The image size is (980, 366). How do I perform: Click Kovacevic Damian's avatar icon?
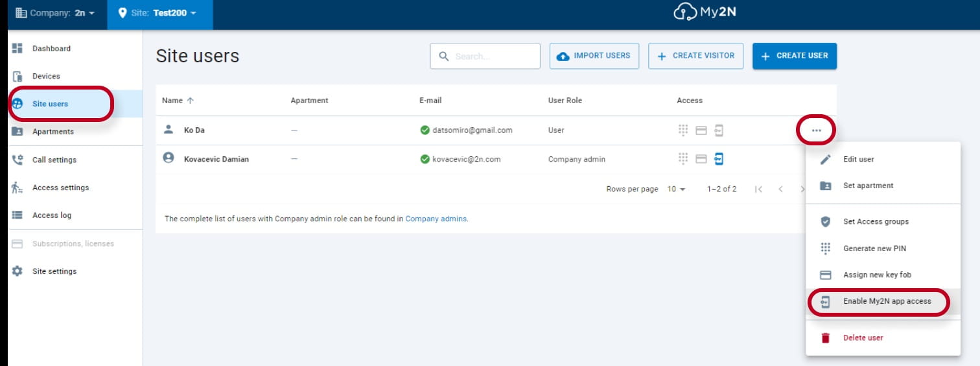(169, 158)
